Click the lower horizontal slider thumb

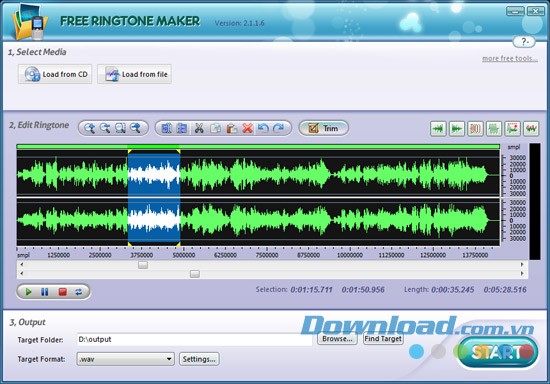click(x=195, y=274)
